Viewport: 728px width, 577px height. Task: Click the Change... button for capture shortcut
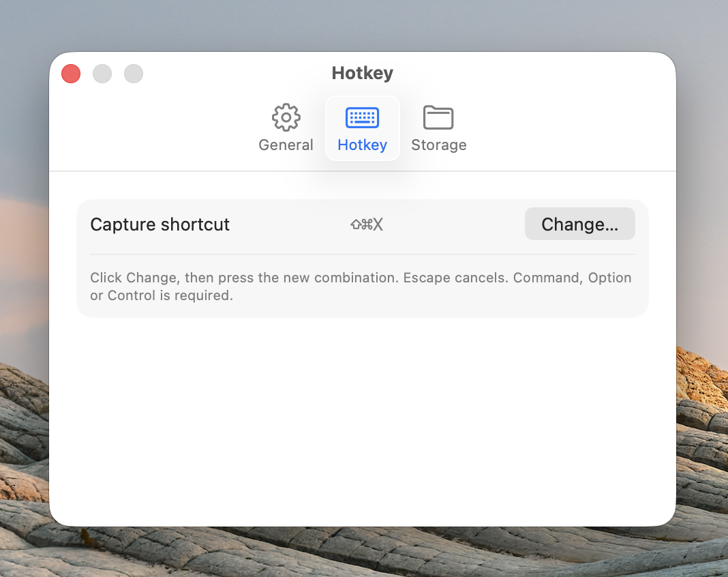579,224
